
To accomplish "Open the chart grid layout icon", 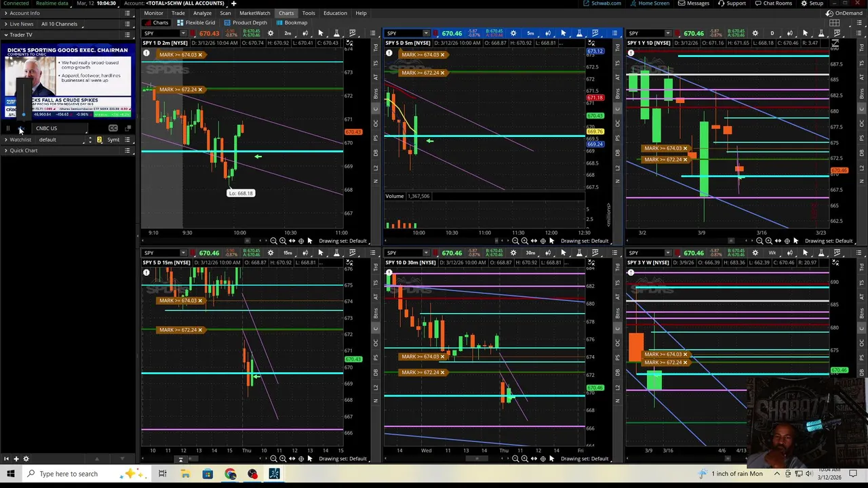I will coord(835,22).
